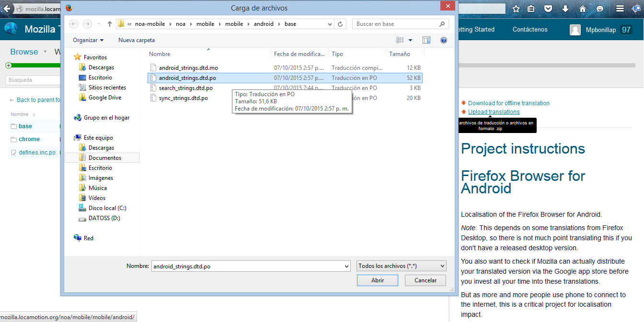This screenshot has width=644, height=322.
Task: Click the Contáctenos nav item
Action: point(530,30)
